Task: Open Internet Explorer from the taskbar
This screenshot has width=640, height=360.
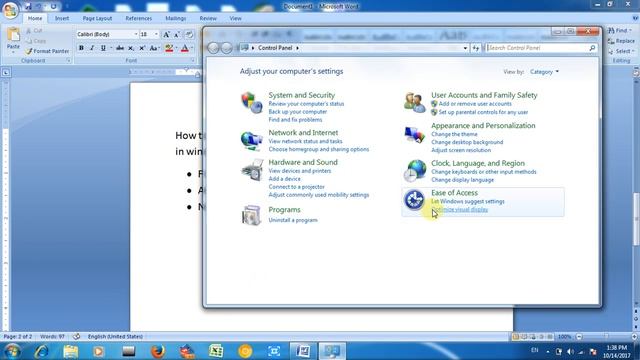Action: click(x=41, y=351)
